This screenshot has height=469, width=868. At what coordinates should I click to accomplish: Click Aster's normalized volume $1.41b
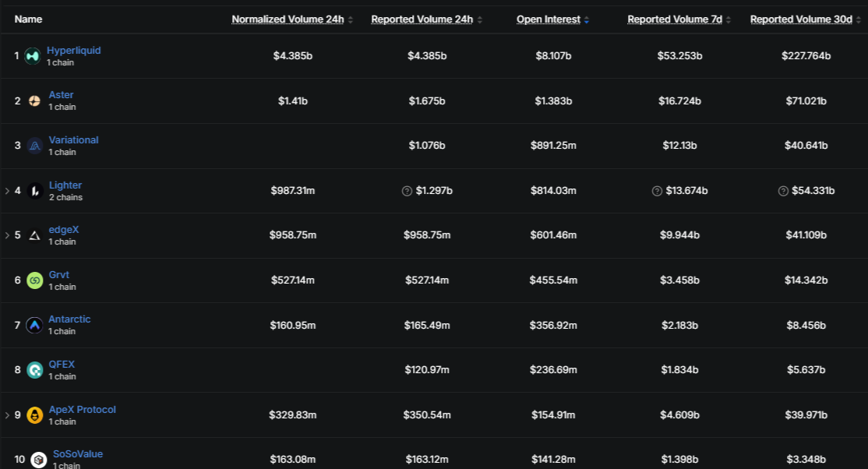(x=293, y=100)
